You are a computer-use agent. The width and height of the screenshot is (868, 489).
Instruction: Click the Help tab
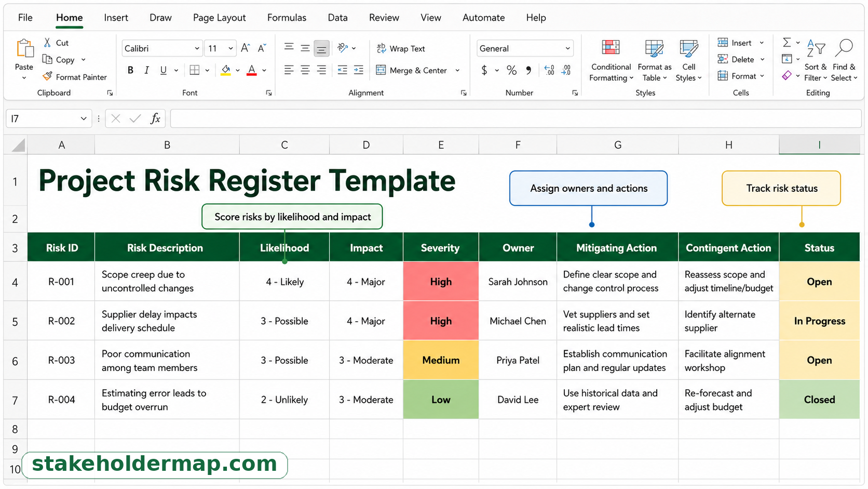[536, 18]
